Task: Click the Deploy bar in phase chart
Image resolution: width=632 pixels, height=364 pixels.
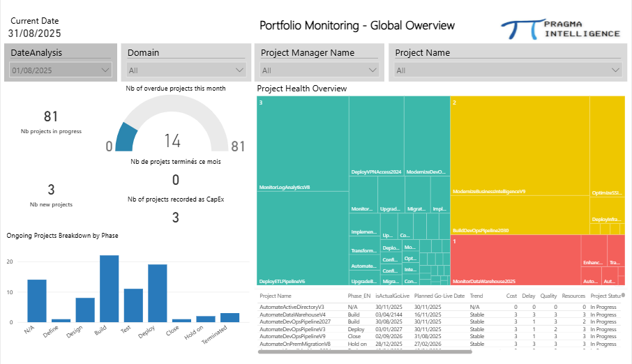Action: click(x=157, y=293)
